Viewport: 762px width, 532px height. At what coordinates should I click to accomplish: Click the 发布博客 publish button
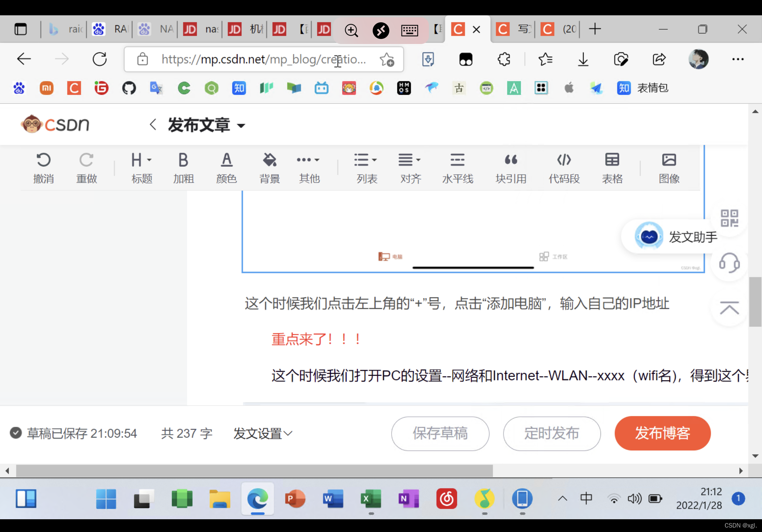(x=662, y=433)
